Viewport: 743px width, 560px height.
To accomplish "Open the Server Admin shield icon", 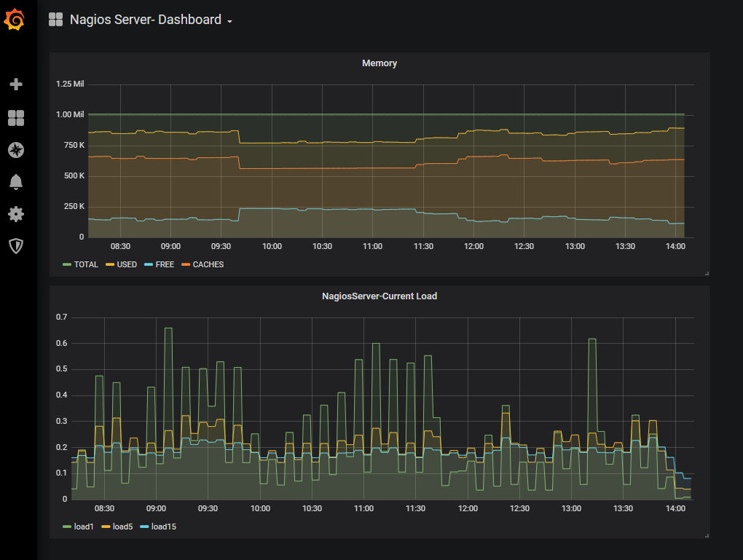I will tap(16, 246).
